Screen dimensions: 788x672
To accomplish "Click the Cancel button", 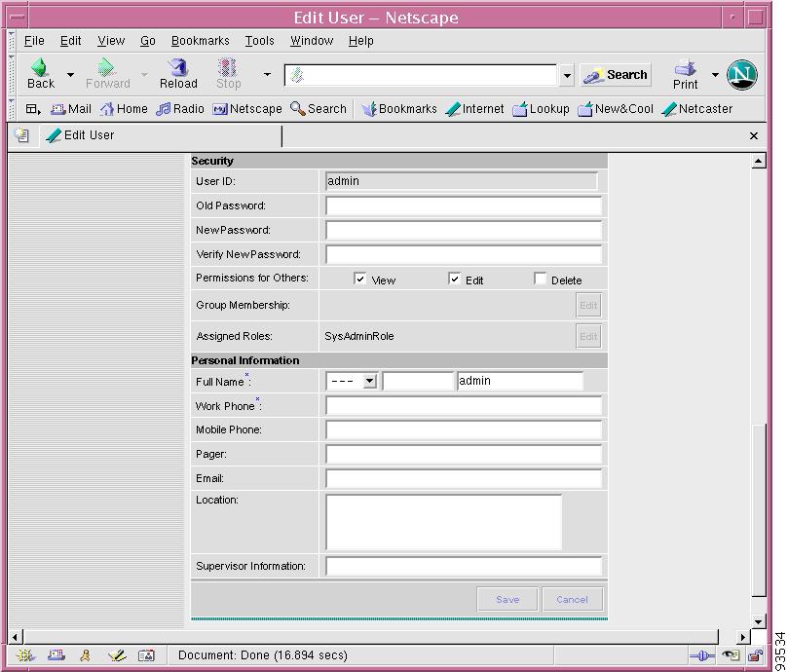I will [572, 599].
